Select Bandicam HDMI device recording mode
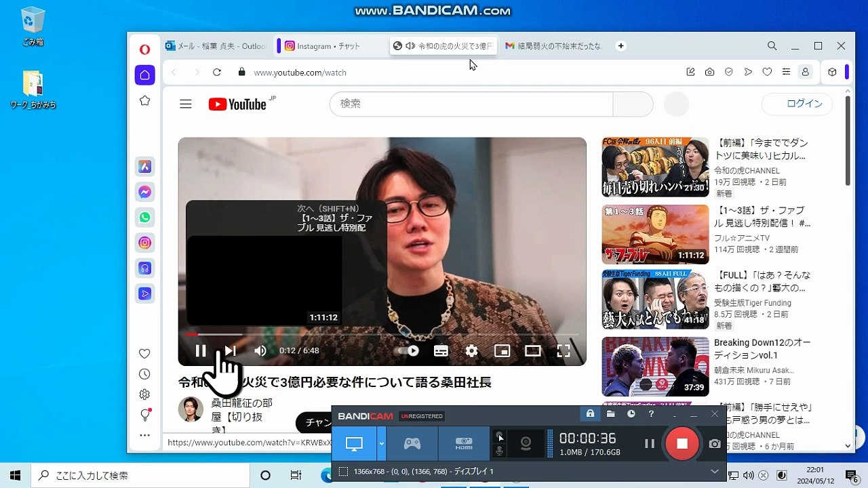The width and height of the screenshot is (868, 488). 464,443
